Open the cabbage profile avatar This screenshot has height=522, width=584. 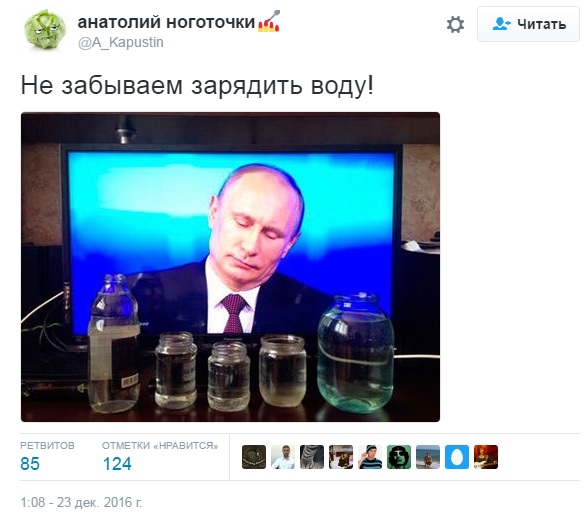[x=45, y=29]
